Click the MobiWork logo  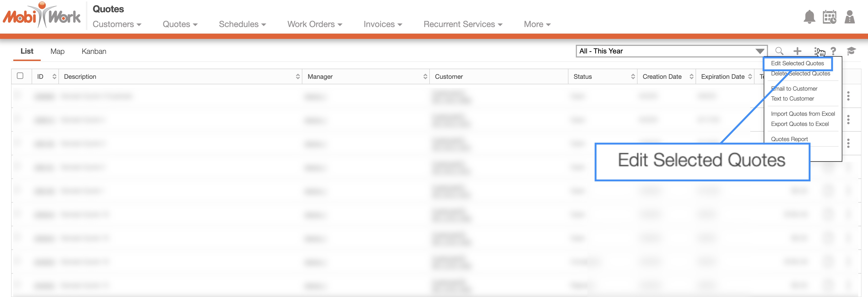(x=42, y=16)
